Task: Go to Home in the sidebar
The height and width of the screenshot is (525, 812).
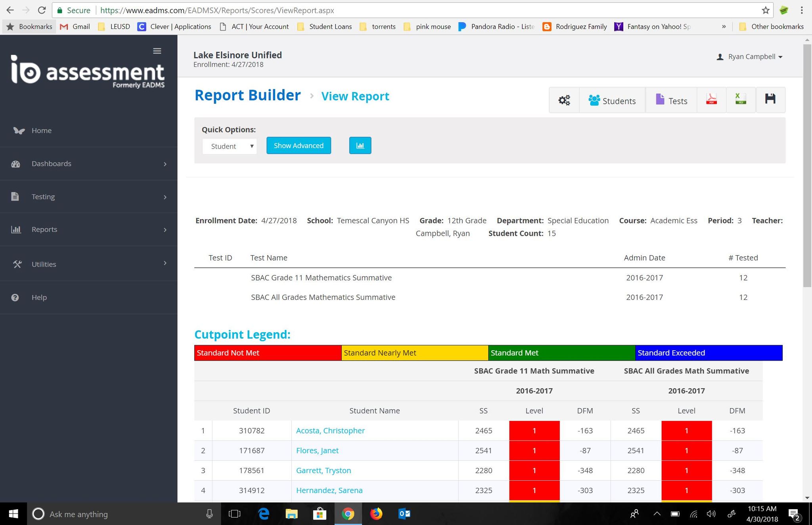Action: (x=41, y=130)
